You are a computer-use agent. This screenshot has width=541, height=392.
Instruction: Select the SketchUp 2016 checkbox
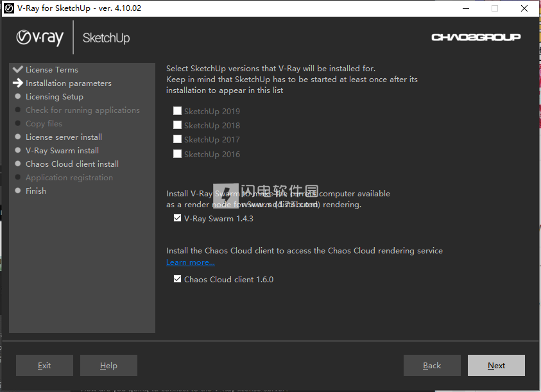click(x=177, y=153)
